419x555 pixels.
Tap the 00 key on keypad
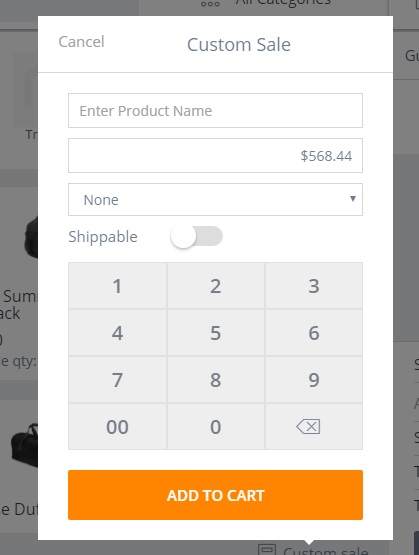point(117,427)
